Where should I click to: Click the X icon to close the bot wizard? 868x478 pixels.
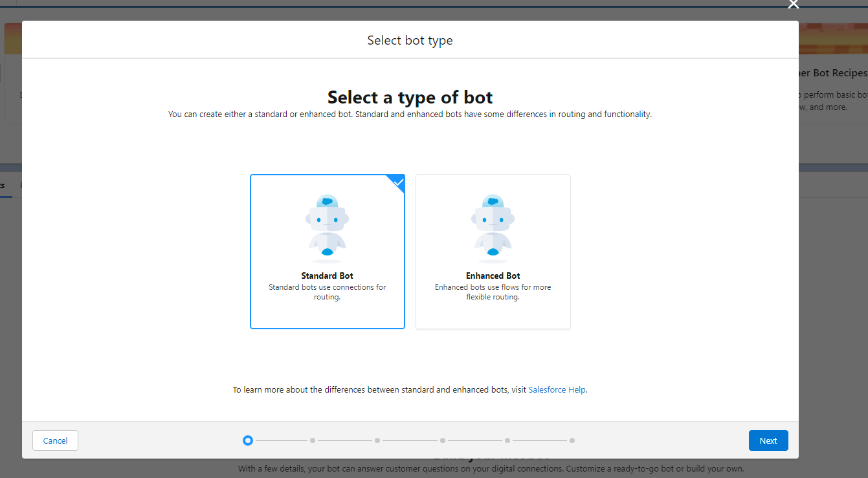pos(794,5)
